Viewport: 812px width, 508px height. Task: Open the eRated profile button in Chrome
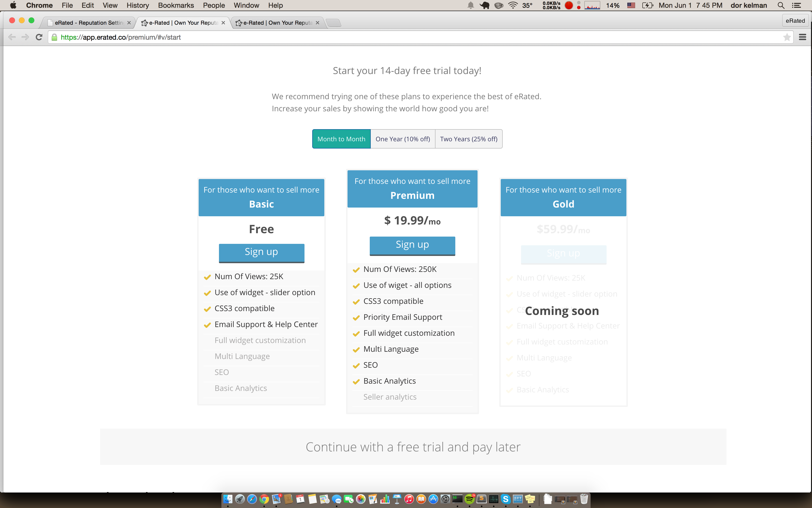[795, 21]
